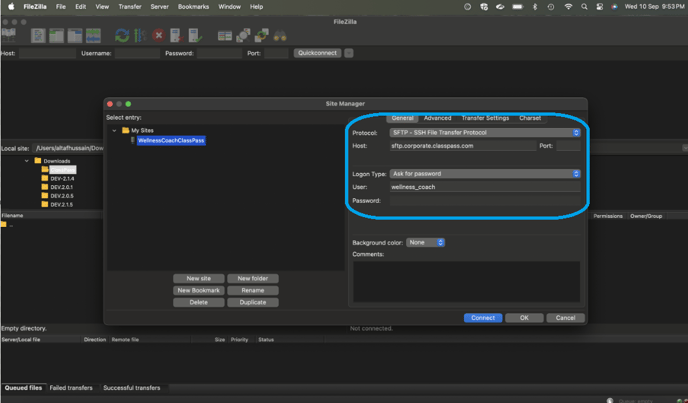Click the Siri icon in menu bar
688x403 pixels.
click(614, 7)
